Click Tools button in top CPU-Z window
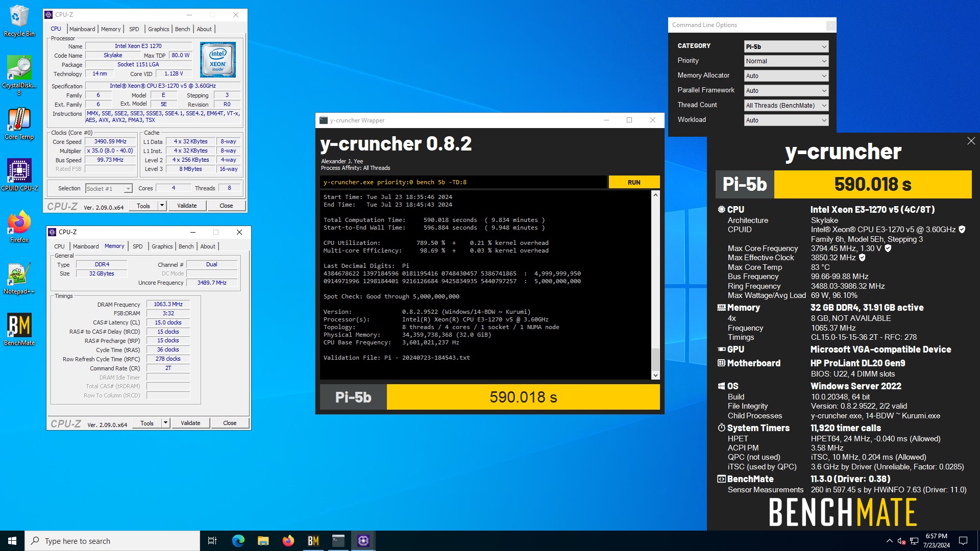 [143, 206]
